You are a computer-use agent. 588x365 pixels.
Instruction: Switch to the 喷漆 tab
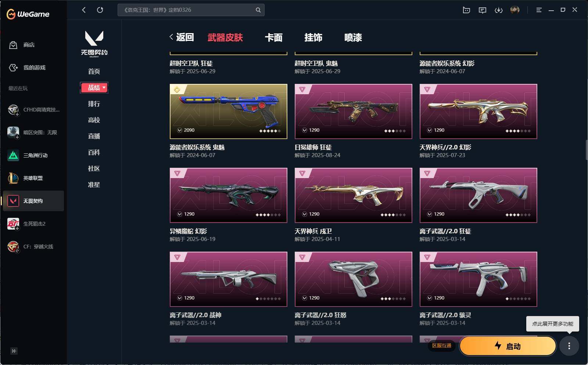pos(353,38)
